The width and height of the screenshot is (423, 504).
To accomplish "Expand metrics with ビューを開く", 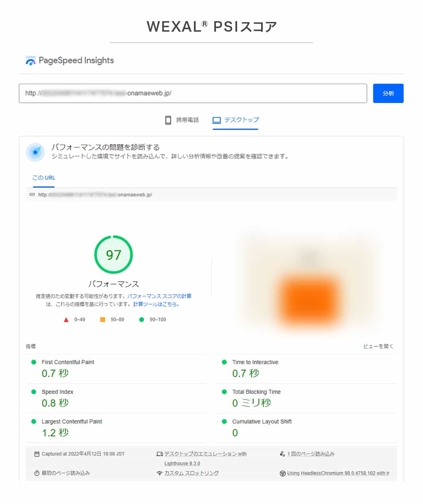I will click(378, 346).
